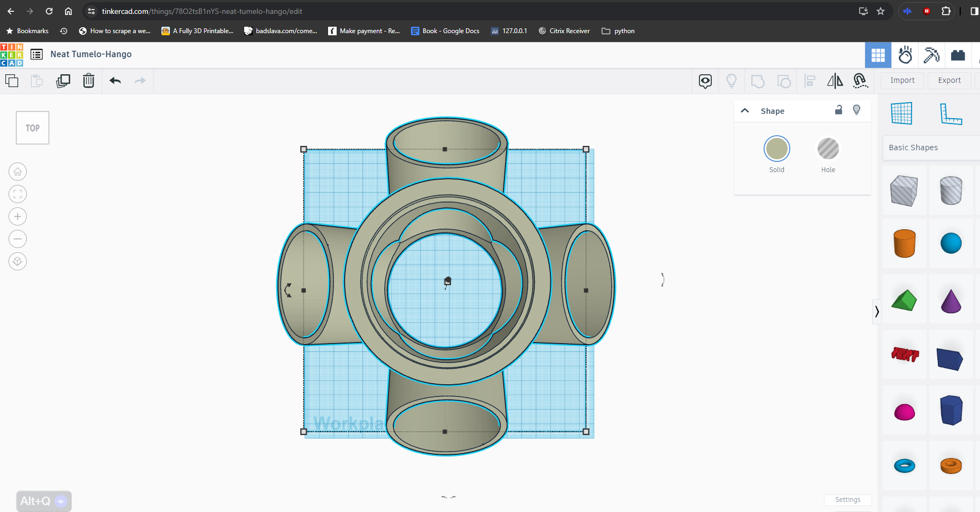980x512 pixels.
Task: Switch to Blocks editor via the pickaxe icon
Action: 931,55
